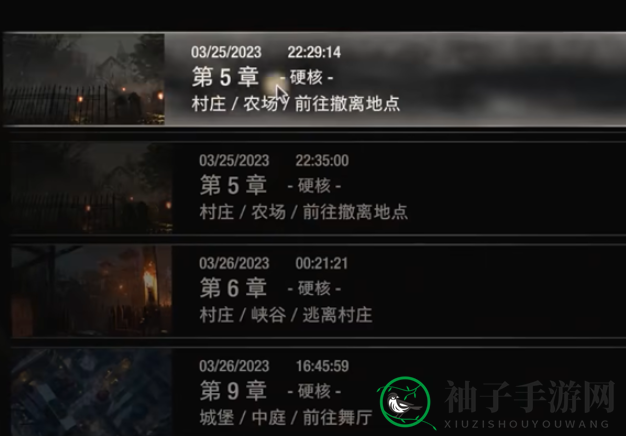
Task: Click the 村庄 / 峡谷 / 逃离村庄 location text
Action: 286,315
